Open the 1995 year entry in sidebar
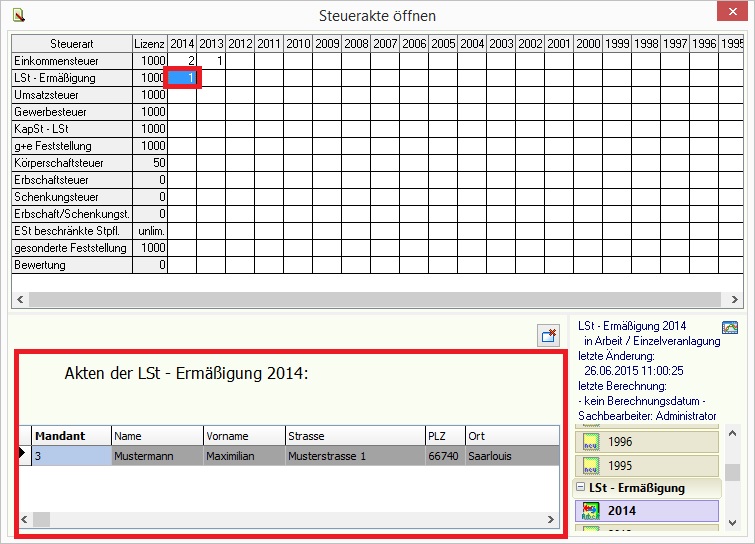 646,465
